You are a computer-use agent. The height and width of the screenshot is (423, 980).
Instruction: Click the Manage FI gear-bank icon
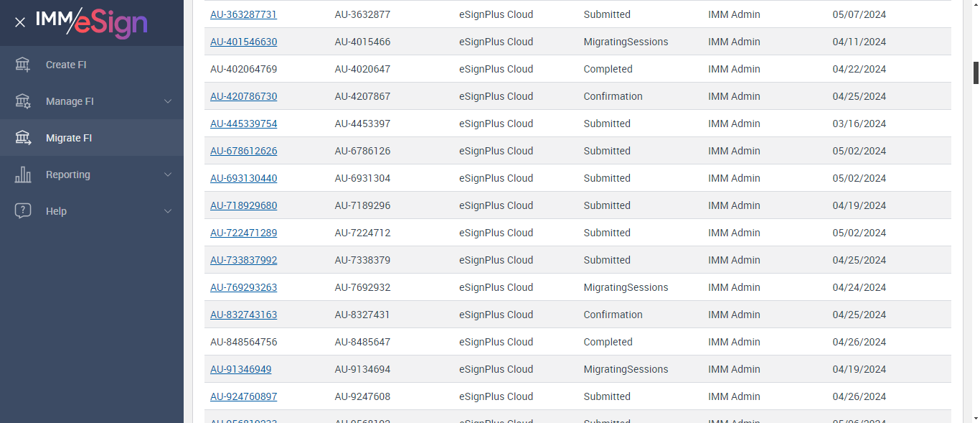pos(23,101)
